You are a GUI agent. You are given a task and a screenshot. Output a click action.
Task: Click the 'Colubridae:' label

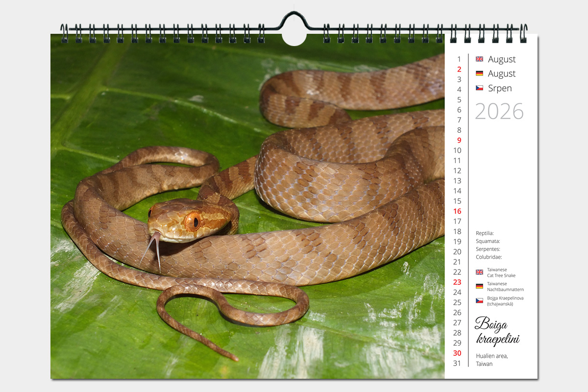click(x=489, y=257)
